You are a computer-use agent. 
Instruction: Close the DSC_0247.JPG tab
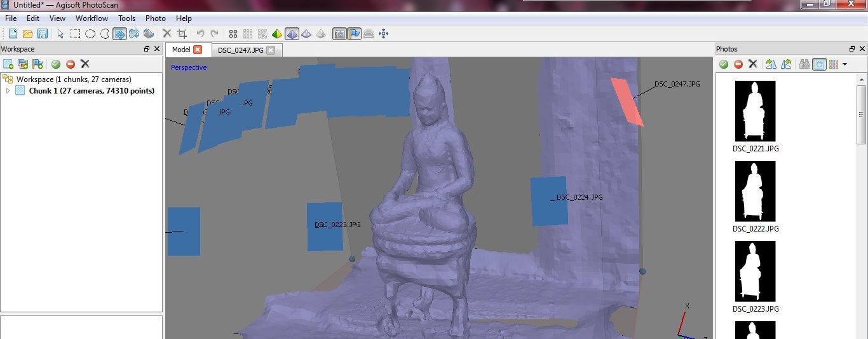[271, 50]
